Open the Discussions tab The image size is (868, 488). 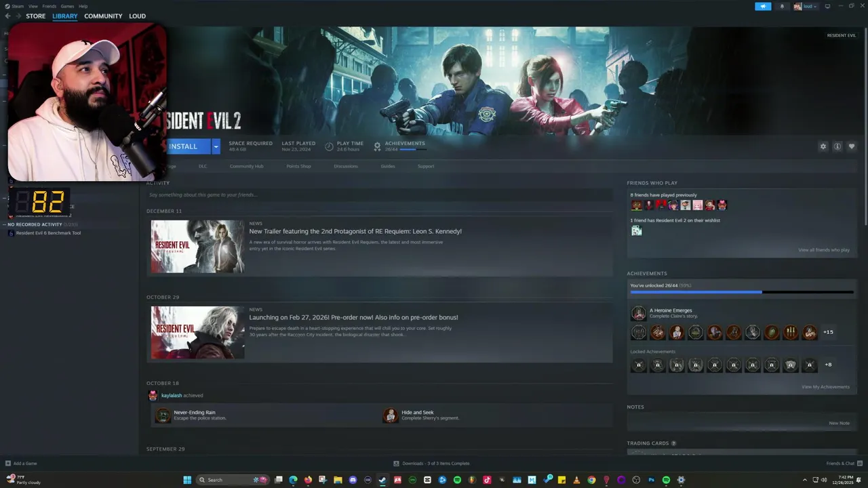(346, 166)
